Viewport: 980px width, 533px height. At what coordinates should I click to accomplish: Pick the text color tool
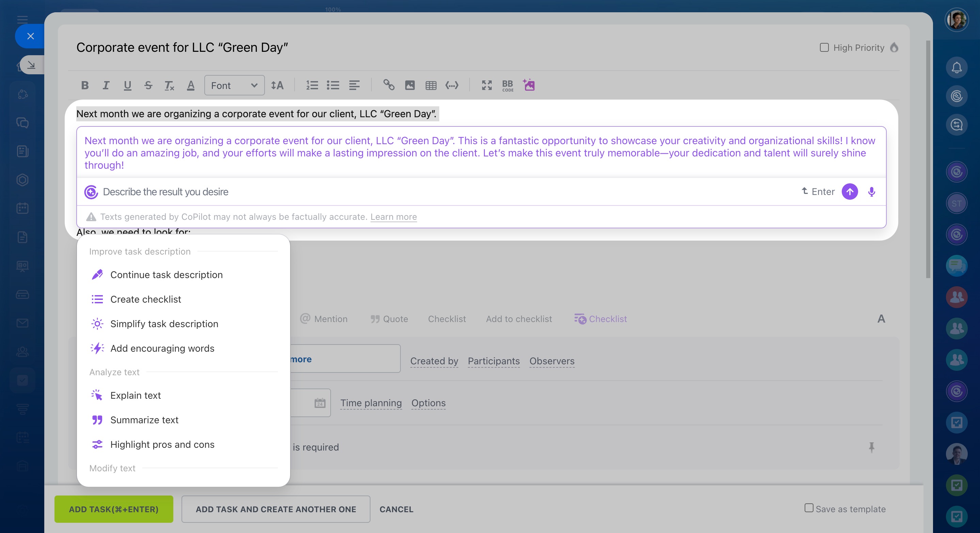click(191, 85)
